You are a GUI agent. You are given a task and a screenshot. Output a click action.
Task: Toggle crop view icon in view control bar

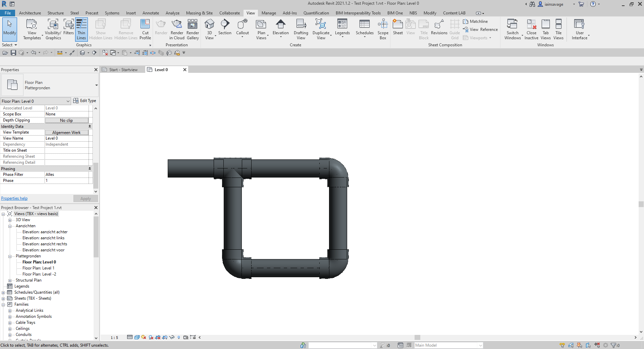[x=158, y=337]
